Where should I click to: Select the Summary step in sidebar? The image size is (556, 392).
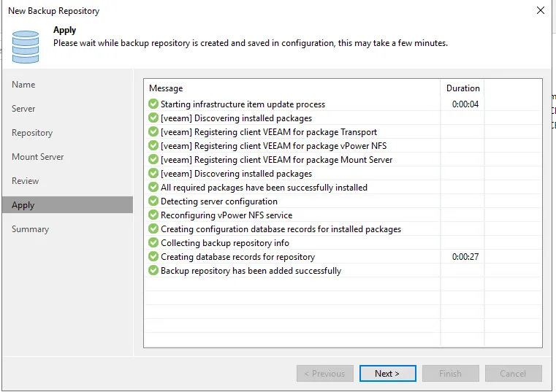tap(30, 229)
